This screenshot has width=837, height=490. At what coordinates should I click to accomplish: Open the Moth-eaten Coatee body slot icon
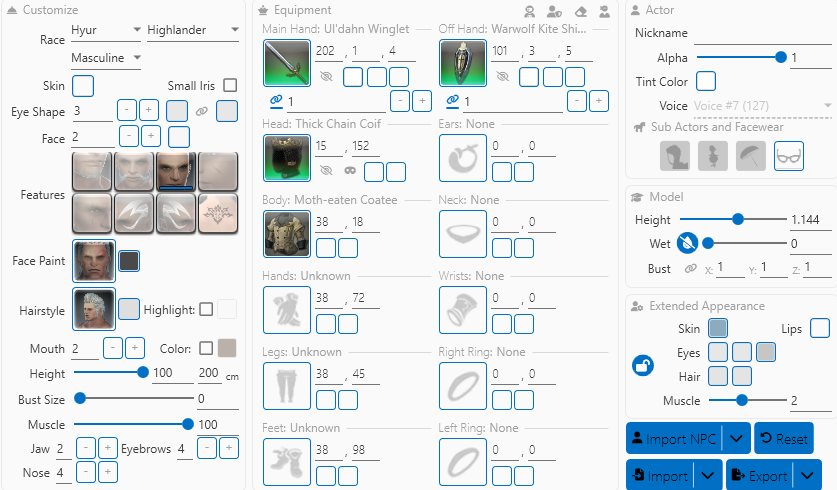[x=287, y=234]
